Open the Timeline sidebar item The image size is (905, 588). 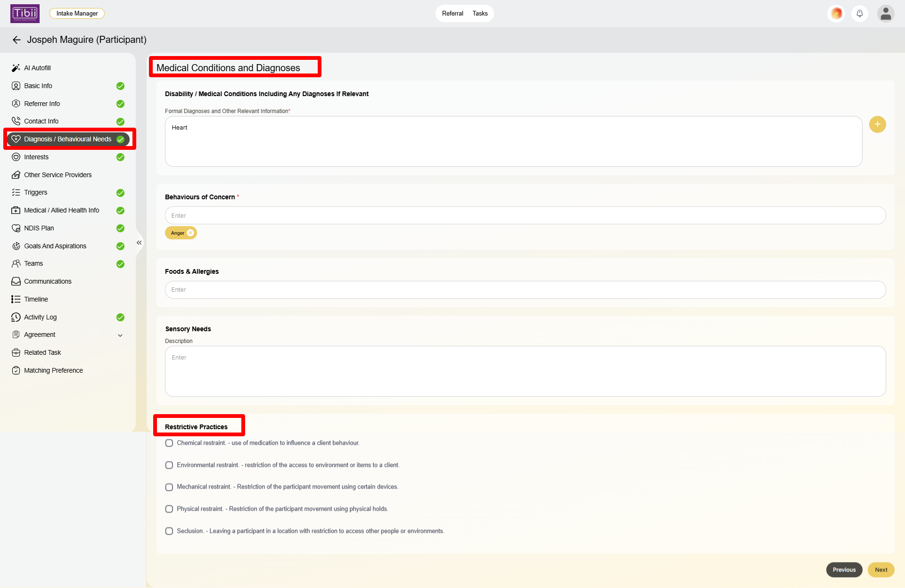(x=36, y=299)
